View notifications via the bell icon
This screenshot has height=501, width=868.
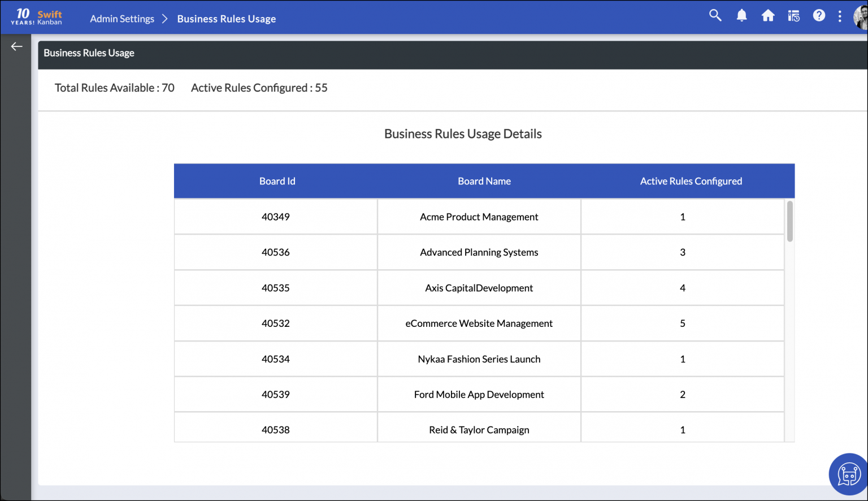tap(741, 15)
